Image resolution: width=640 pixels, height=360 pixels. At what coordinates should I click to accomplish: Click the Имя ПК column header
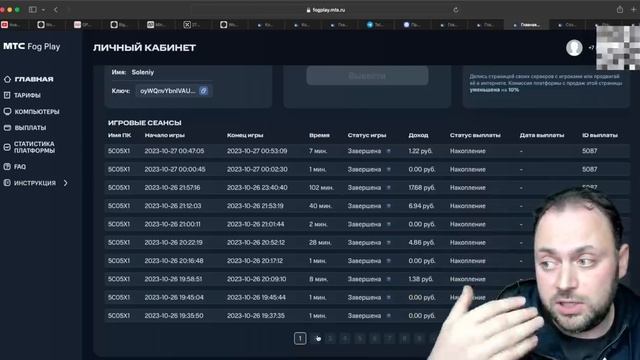click(119, 135)
